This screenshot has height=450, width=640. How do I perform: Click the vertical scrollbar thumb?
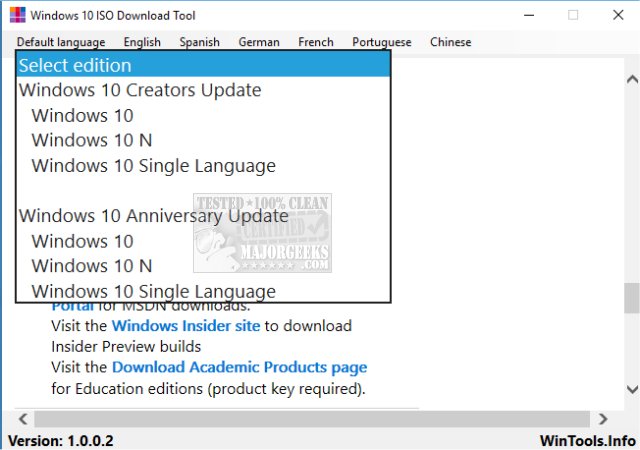click(x=632, y=298)
